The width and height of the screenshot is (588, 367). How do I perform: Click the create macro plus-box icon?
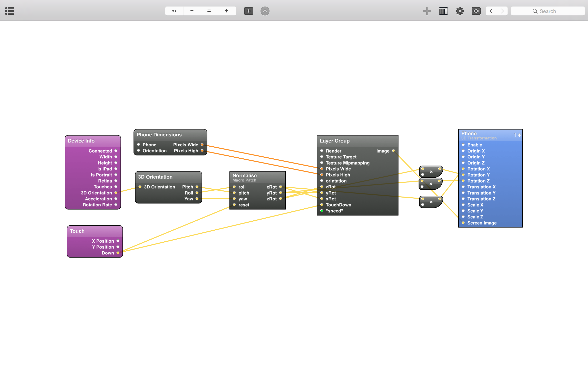[x=248, y=11]
